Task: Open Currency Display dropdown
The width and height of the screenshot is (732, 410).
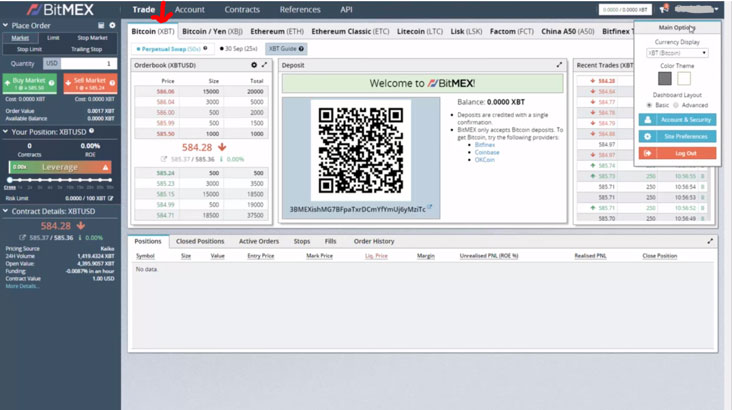Action: pyautogui.click(x=677, y=53)
